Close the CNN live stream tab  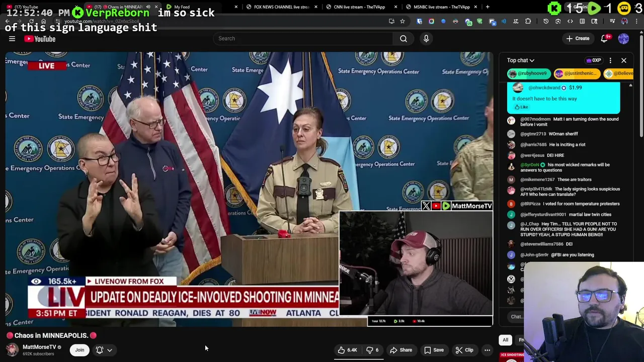coord(396,7)
